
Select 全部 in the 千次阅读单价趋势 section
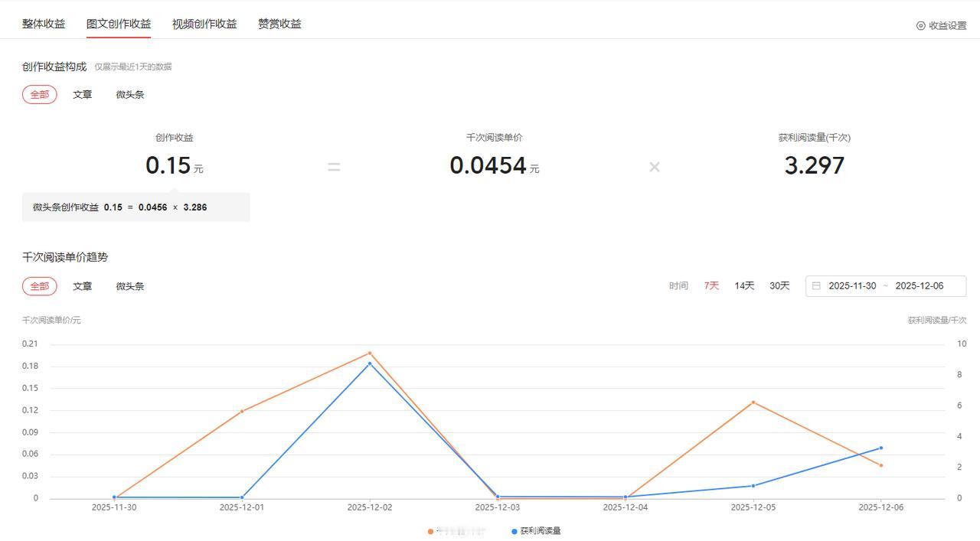click(x=39, y=286)
